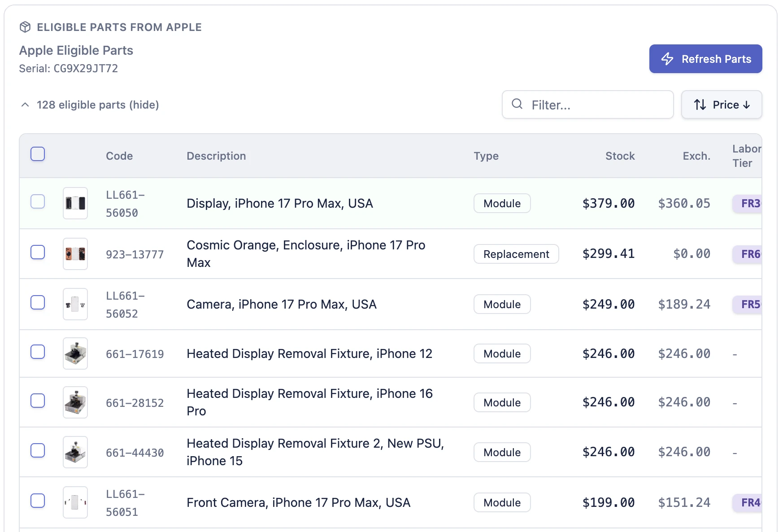Click the Stock column header
The image size is (783, 532).
620,156
